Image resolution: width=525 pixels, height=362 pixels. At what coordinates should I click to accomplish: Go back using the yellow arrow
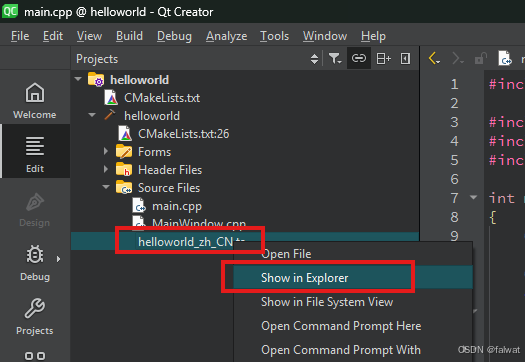point(434,59)
